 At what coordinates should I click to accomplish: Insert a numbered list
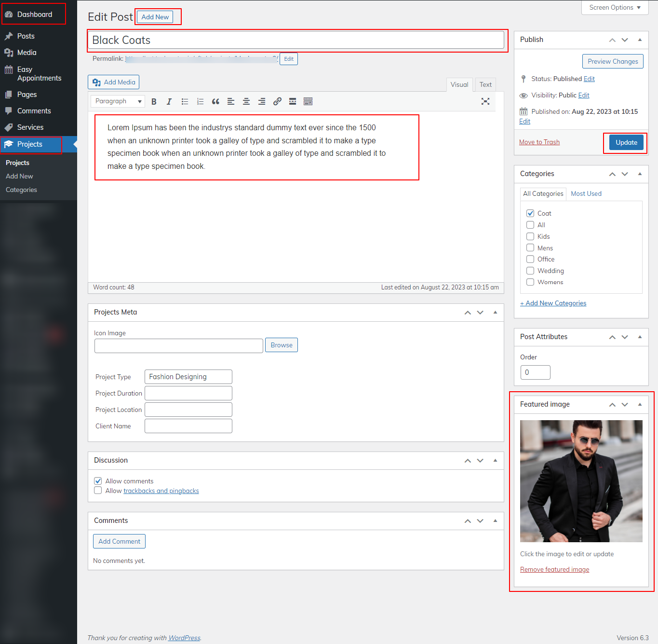click(x=200, y=101)
